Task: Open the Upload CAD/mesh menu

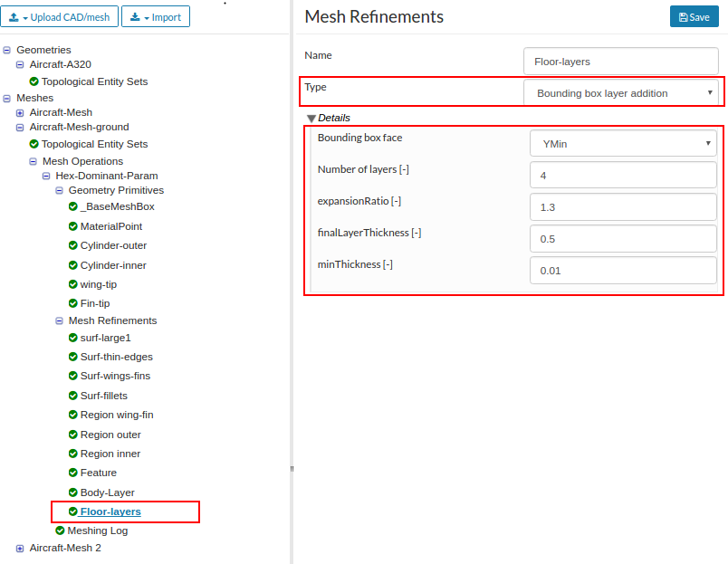Action: tap(58, 17)
